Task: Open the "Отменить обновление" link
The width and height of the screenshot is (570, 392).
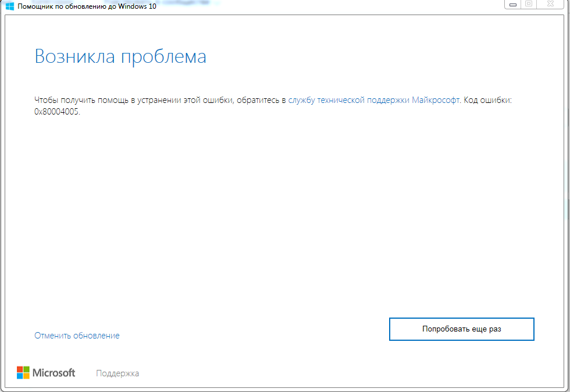Action: tap(77, 335)
